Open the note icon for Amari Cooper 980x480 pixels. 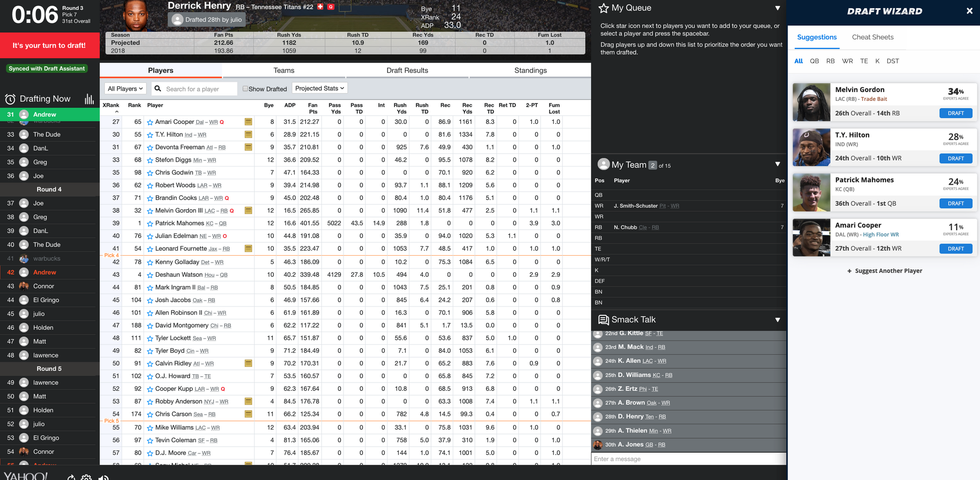(x=248, y=122)
